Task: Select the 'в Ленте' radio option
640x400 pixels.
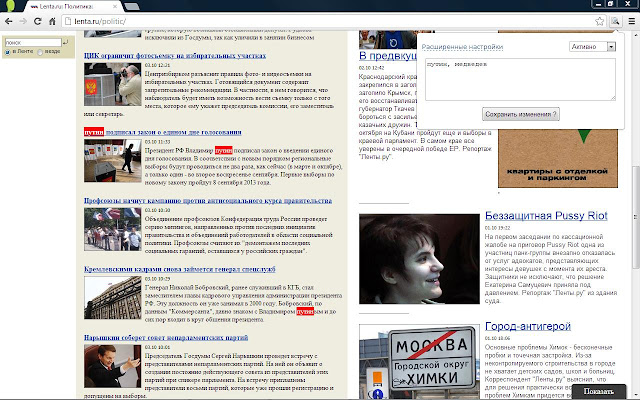Action: coord(7,52)
